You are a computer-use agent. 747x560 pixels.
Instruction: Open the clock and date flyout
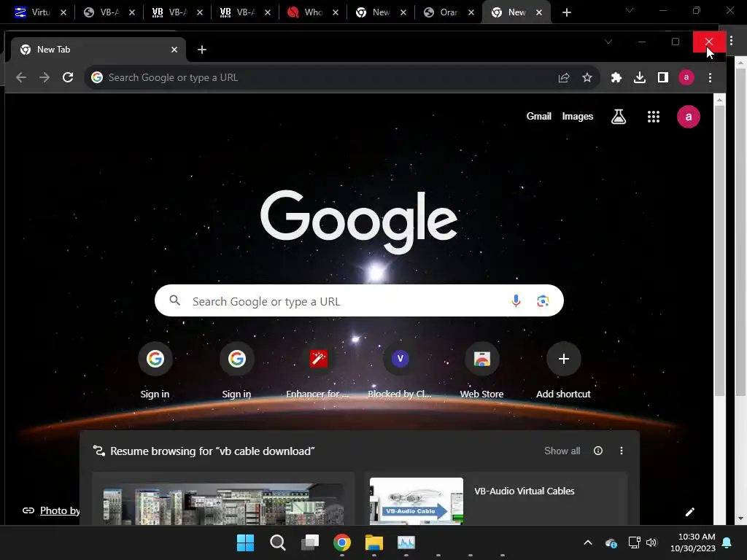[693, 542]
